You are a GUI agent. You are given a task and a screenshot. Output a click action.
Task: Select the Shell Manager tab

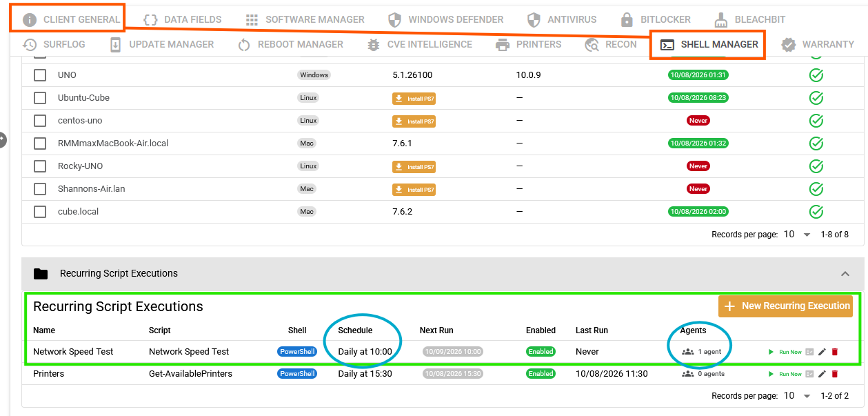709,44
